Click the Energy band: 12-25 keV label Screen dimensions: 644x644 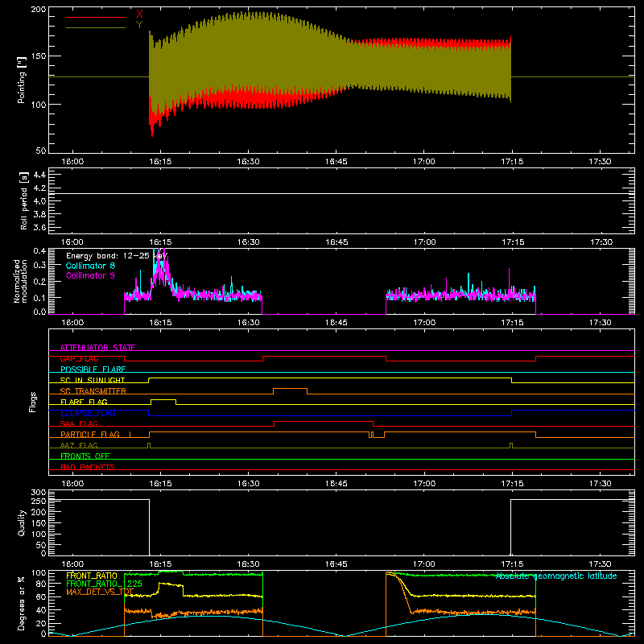117,256
